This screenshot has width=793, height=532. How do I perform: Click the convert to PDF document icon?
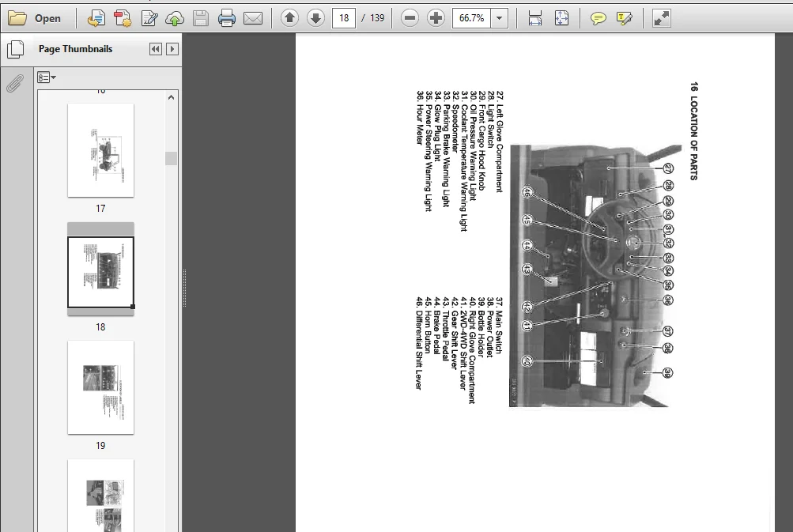click(x=96, y=18)
